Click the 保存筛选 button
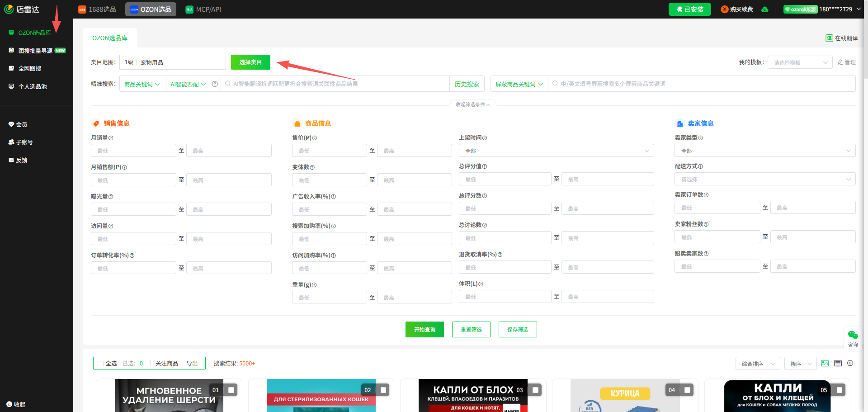This screenshot has height=412, width=868. coord(518,330)
